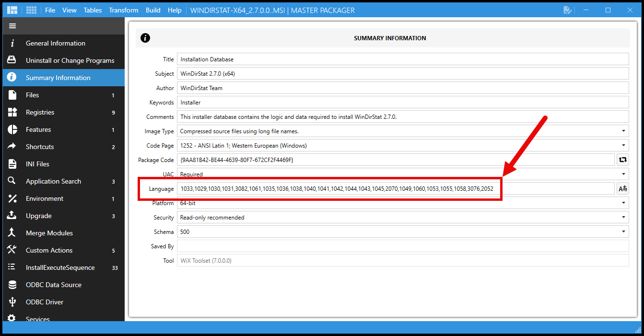Edit the Comments field
The height and width of the screenshot is (336, 644).
(x=403, y=116)
